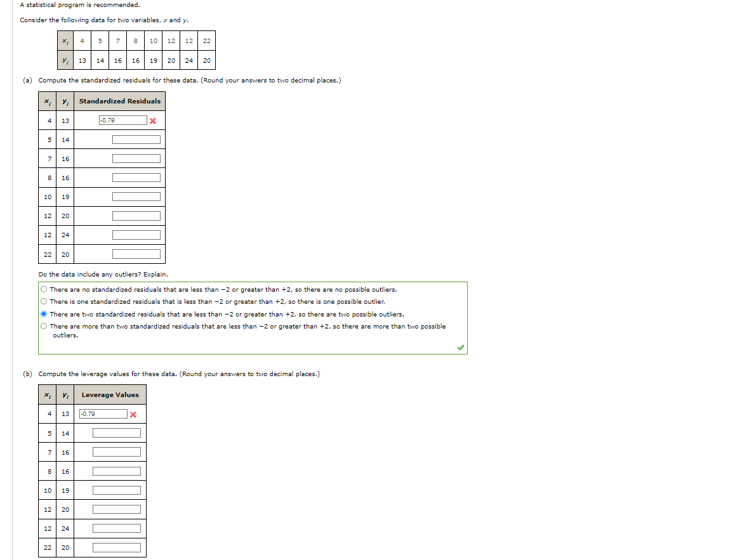
Task: Select the 'more than two possible outliers' option
Action: click(43, 325)
